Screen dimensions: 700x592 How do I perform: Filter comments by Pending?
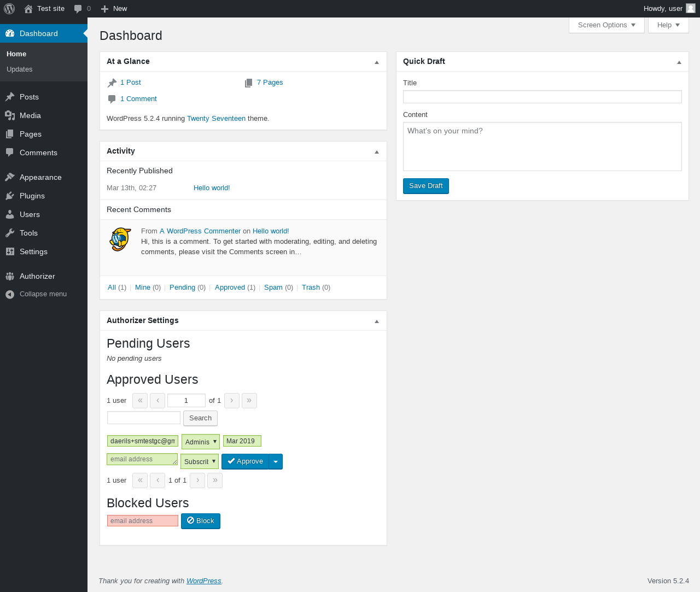(x=182, y=288)
